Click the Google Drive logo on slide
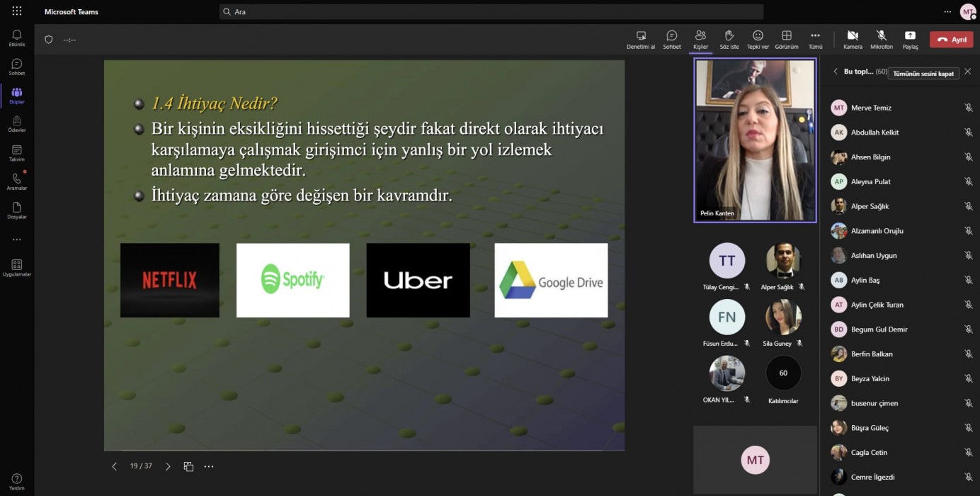Image resolution: width=980 pixels, height=496 pixels. [551, 281]
